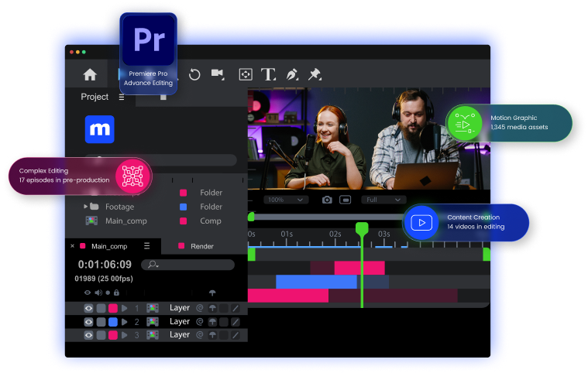588x373 pixels.
Task: Click the pink label swatch of top Folder row
Action: click(184, 193)
